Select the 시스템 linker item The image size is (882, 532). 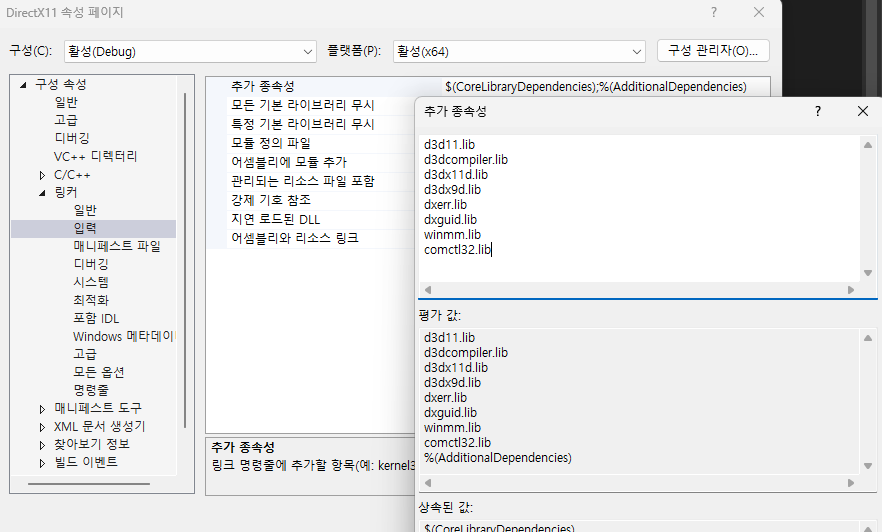tap(91, 282)
